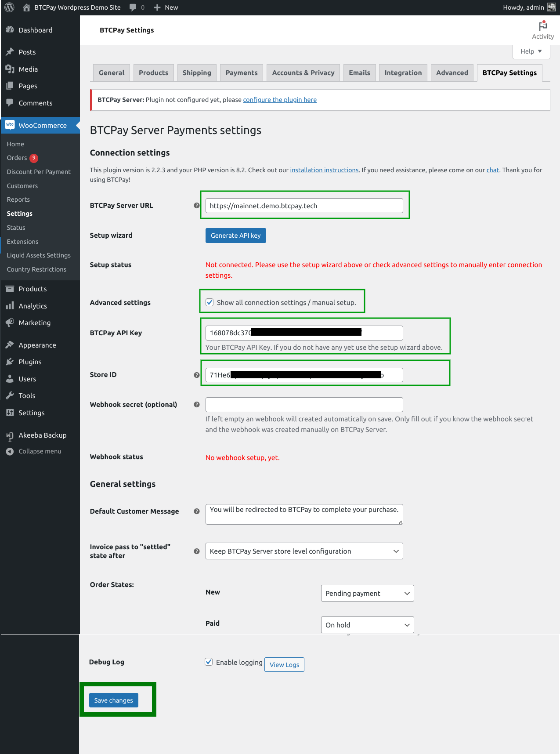Click the Analytics bar chart icon
The width and height of the screenshot is (560, 754).
coord(10,306)
